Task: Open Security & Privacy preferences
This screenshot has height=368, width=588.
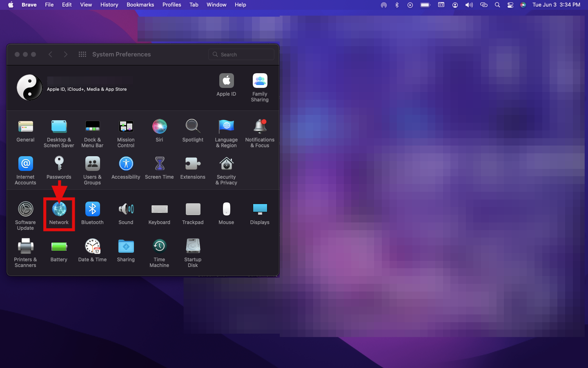Action: point(226,171)
